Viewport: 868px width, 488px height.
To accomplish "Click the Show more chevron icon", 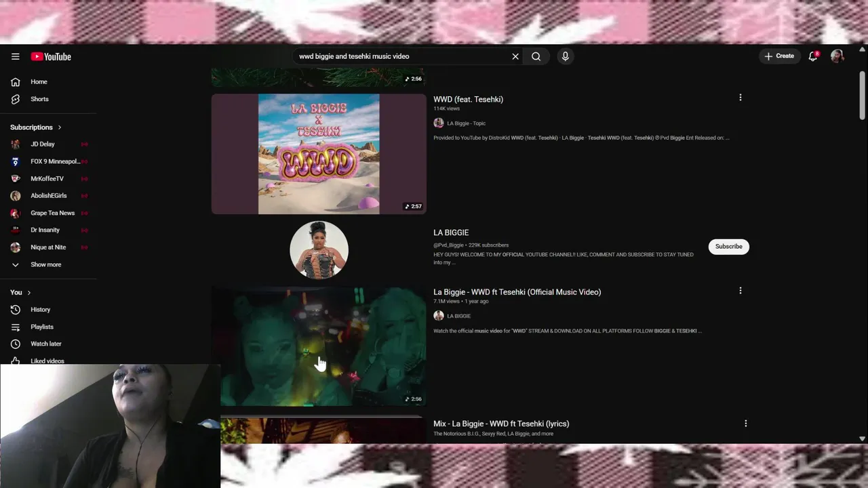I will pos(16,264).
